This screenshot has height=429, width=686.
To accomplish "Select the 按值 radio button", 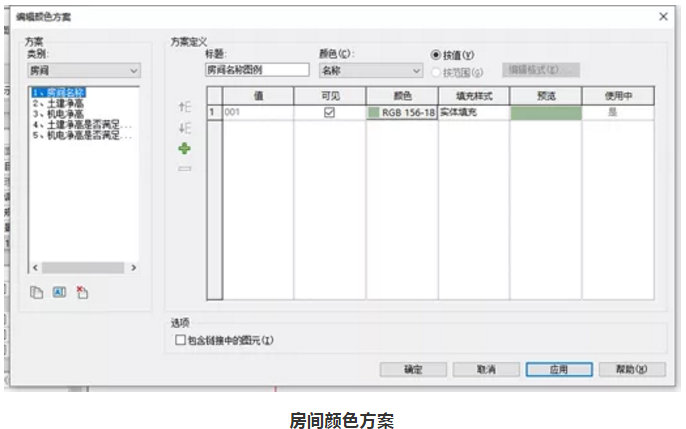I will click(x=436, y=55).
